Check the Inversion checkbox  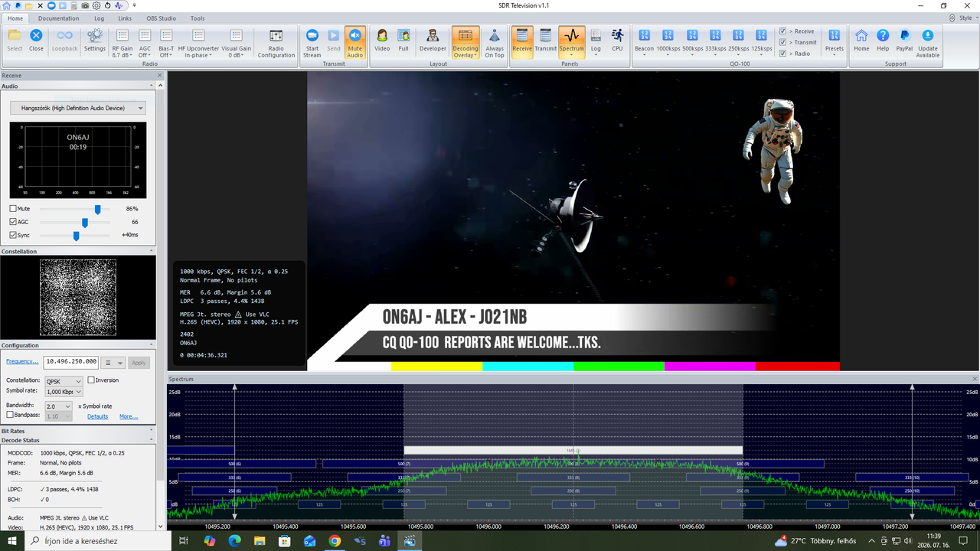pyautogui.click(x=91, y=380)
